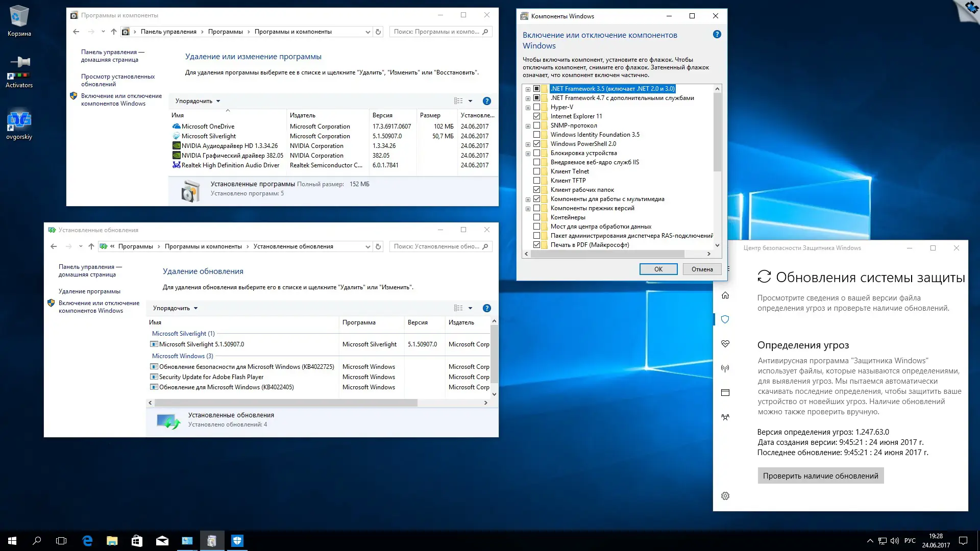The height and width of the screenshot is (551, 980).
Task: Tick the Telnet client checkbox
Action: coord(536,171)
